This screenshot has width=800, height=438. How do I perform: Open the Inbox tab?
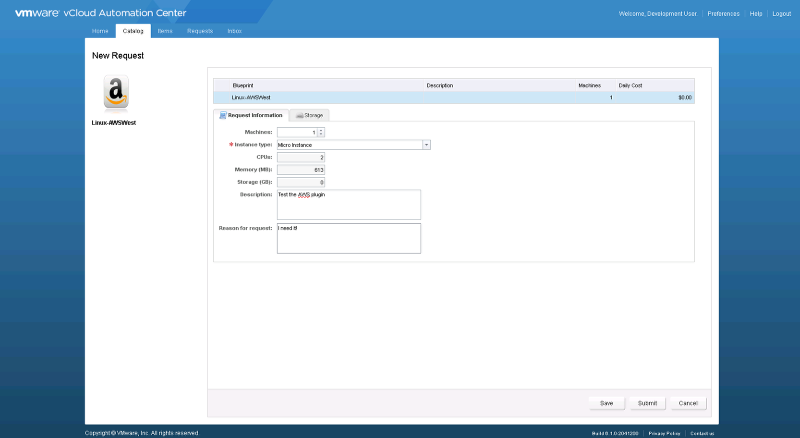pos(234,31)
